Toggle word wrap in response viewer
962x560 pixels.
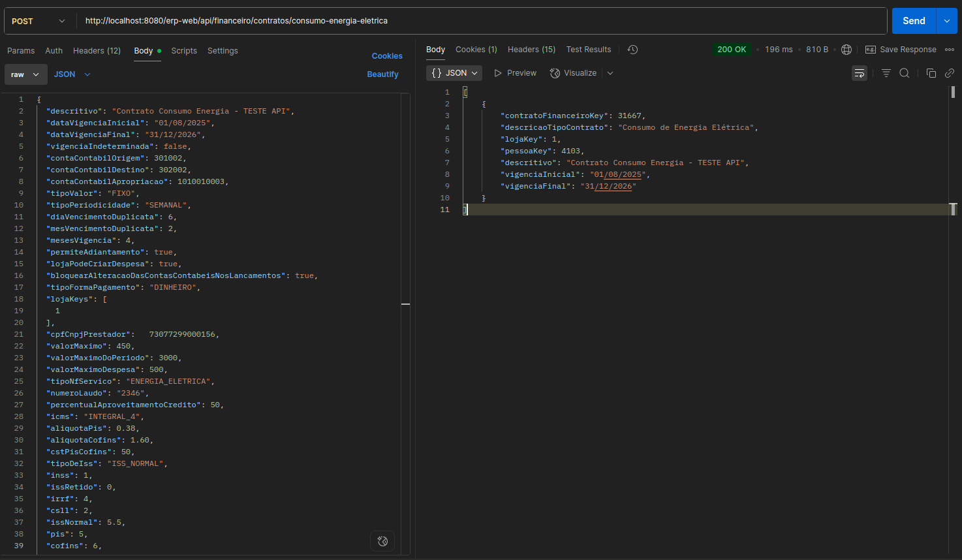[x=860, y=73]
